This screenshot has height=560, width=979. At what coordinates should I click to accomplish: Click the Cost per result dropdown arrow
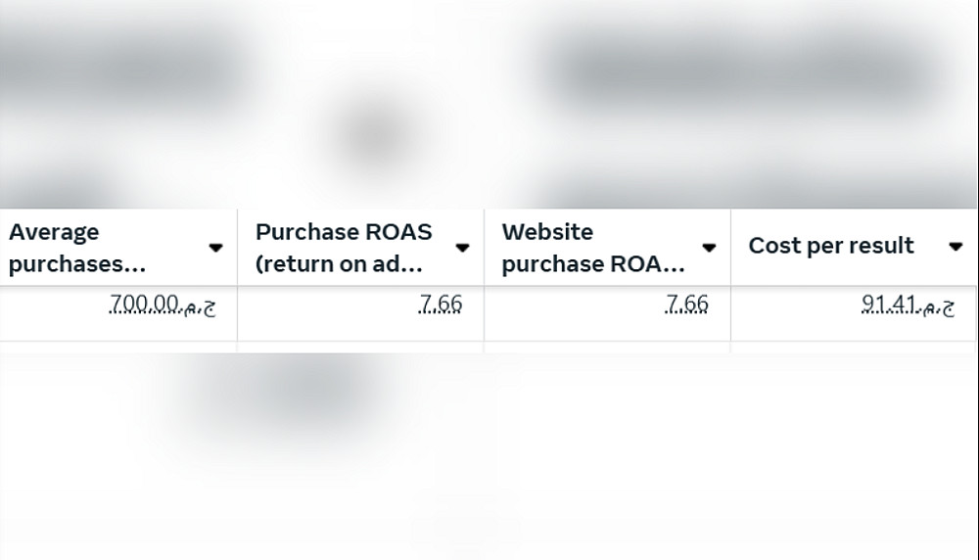click(x=956, y=247)
